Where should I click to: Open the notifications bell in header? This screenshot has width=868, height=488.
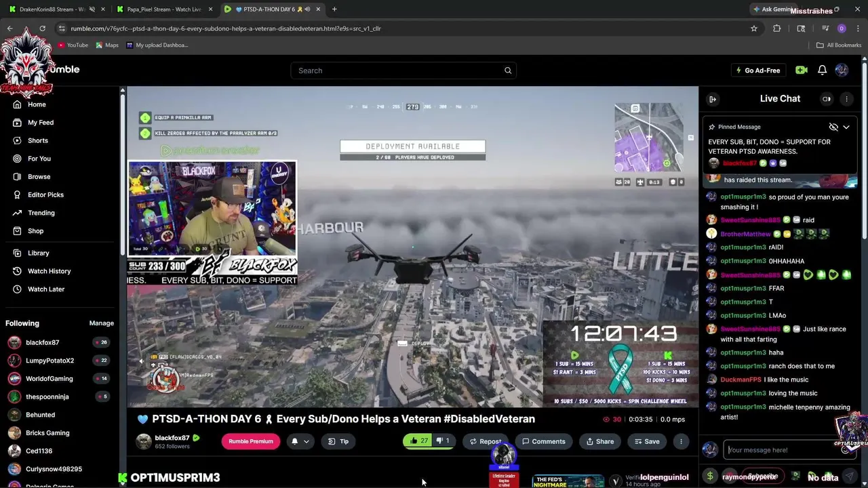pos(822,70)
